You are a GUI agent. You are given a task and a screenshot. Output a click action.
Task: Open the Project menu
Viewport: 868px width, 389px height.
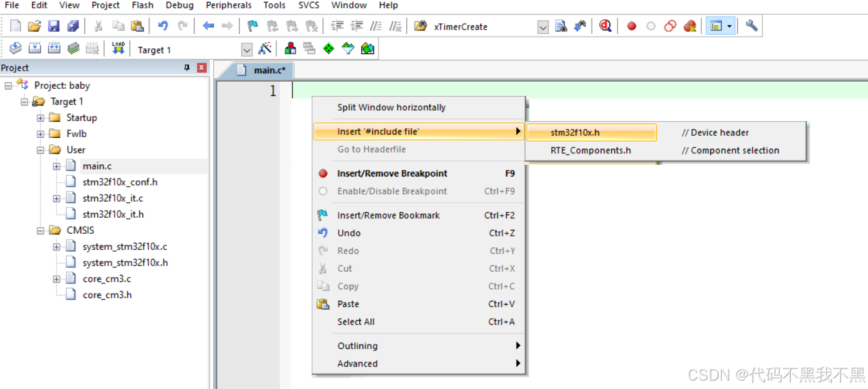[106, 5]
